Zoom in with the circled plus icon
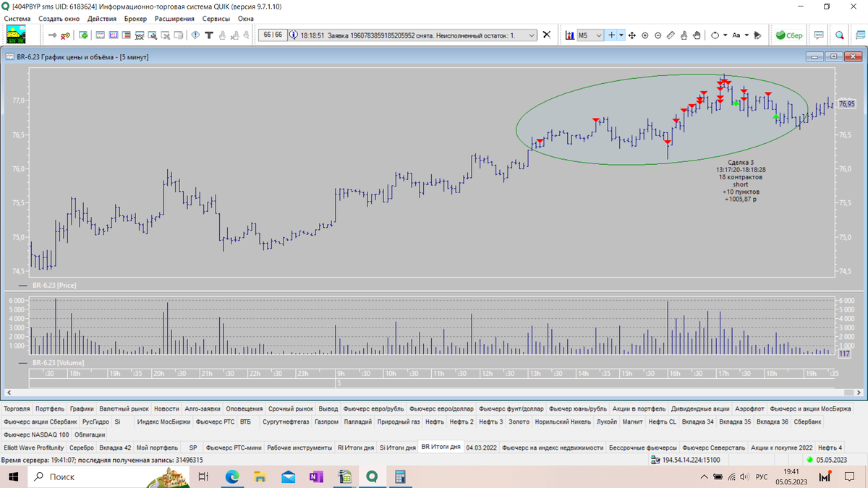The height and width of the screenshot is (488, 868). tap(645, 35)
